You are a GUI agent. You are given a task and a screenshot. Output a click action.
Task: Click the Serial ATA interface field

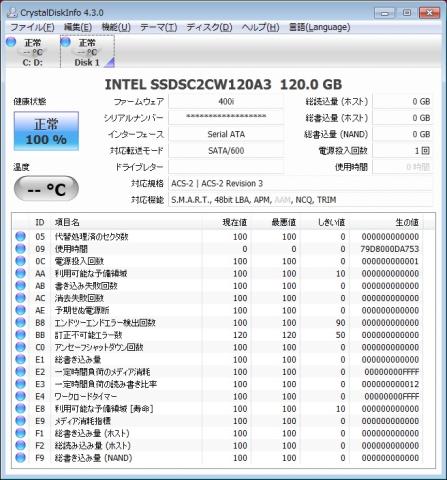[x=226, y=134]
